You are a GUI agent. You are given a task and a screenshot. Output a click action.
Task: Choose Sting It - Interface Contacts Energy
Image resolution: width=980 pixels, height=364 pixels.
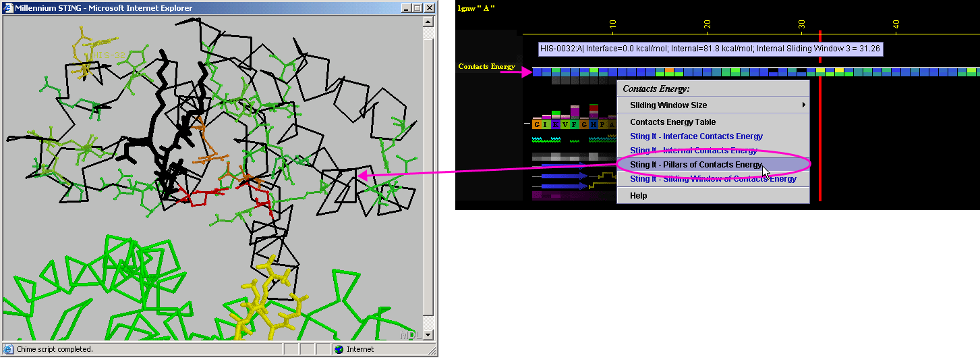pyautogui.click(x=713, y=136)
